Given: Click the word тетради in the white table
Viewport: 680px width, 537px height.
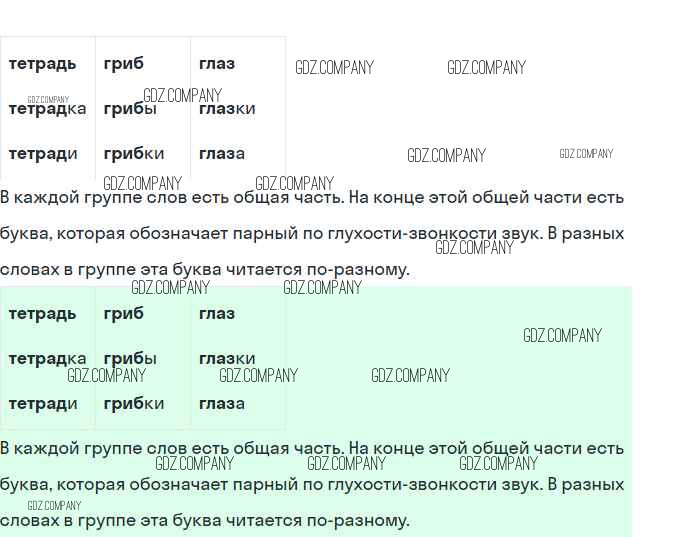Looking at the screenshot, I should pyautogui.click(x=43, y=154).
